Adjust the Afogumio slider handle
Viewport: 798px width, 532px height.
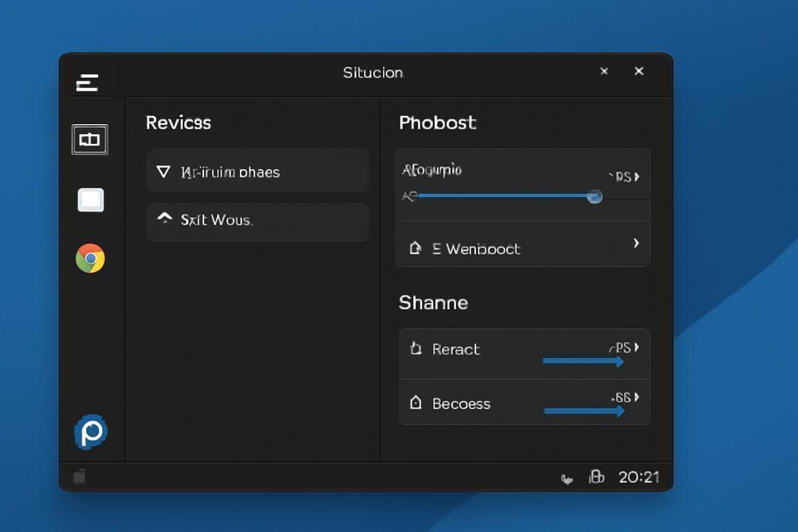594,197
